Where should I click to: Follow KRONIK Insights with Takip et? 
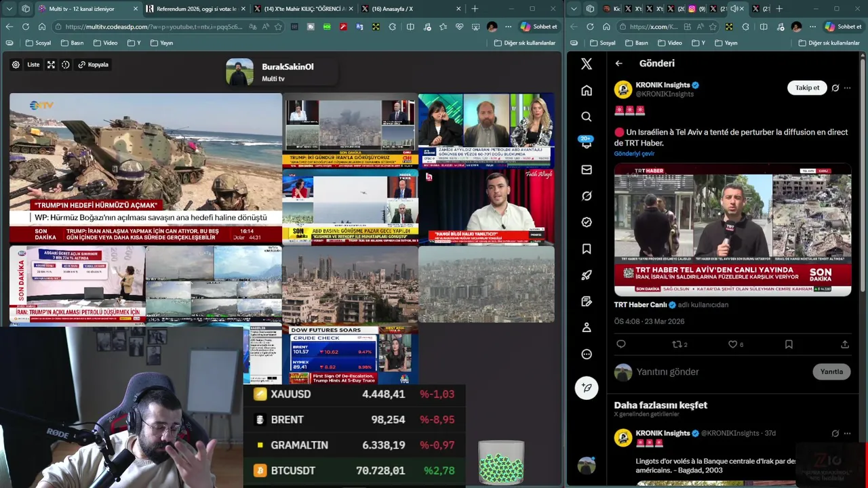807,87
